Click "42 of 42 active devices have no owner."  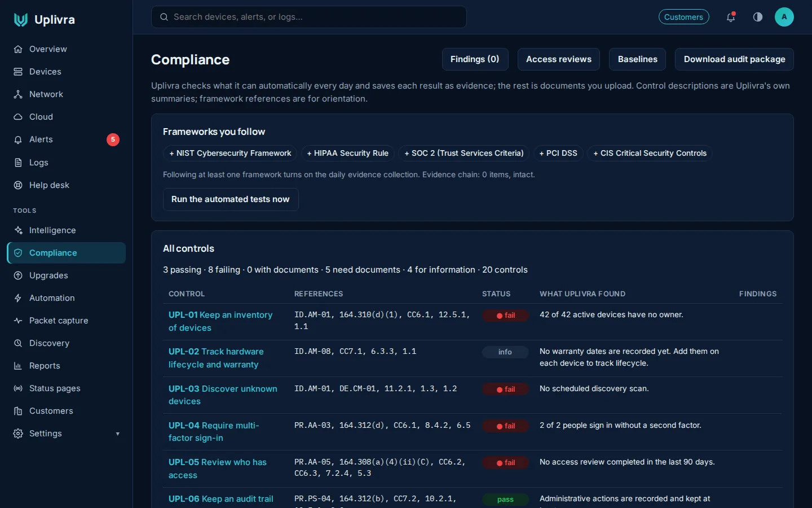611,314
